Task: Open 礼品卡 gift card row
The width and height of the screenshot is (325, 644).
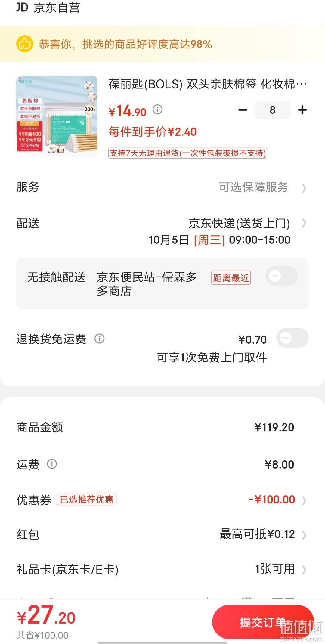Action: pyautogui.click(x=162, y=569)
